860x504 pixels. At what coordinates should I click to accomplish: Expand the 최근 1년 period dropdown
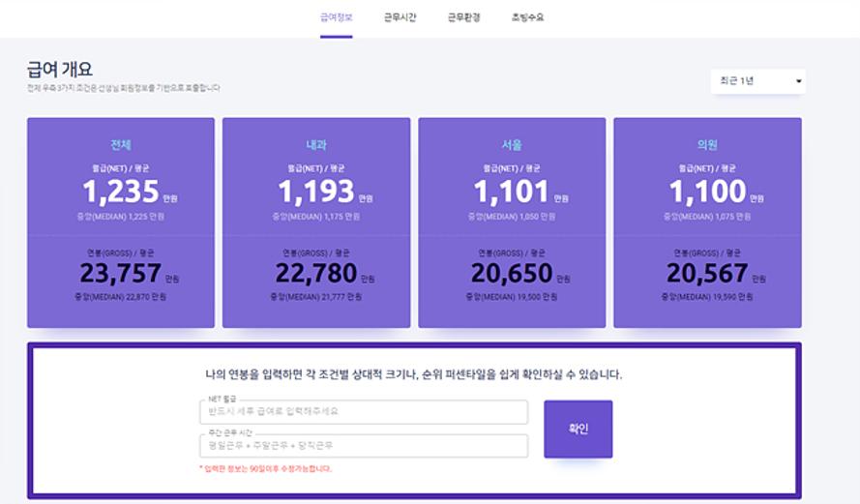(x=758, y=81)
